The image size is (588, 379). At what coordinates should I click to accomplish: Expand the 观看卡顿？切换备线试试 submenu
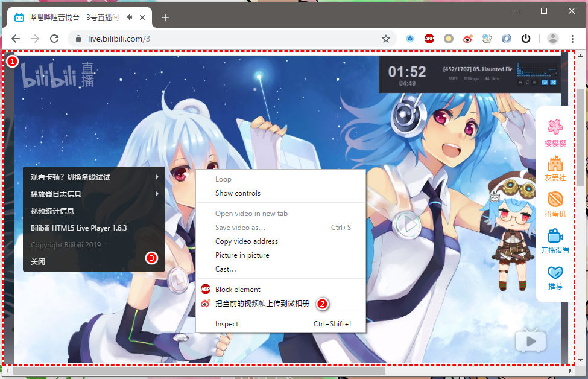(93, 177)
